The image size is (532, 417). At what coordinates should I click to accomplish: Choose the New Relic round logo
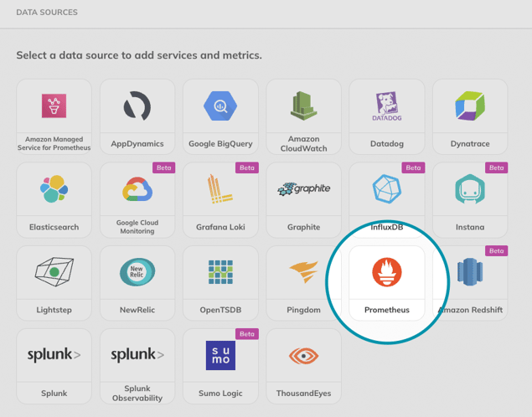coord(137,272)
